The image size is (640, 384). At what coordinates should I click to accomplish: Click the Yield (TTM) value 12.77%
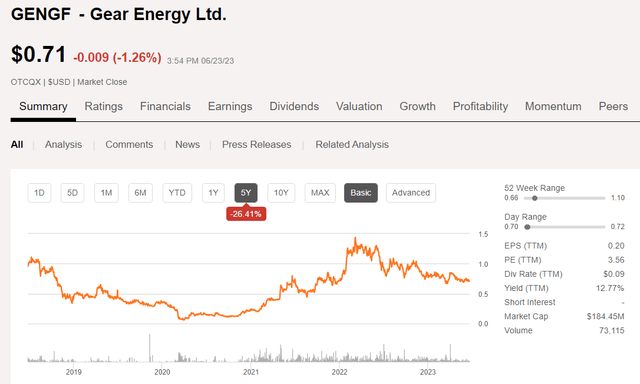tap(610, 288)
